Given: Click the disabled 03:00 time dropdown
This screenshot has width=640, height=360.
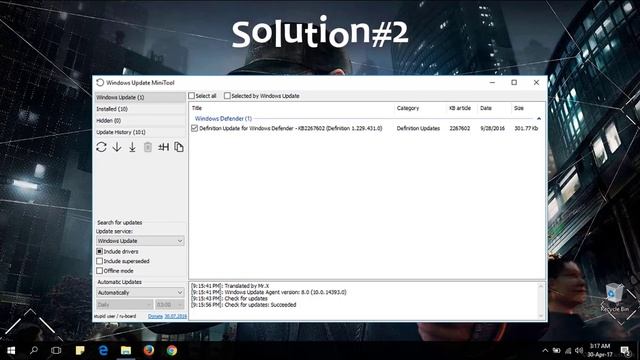Looking at the screenshot, I should (169, 304).
